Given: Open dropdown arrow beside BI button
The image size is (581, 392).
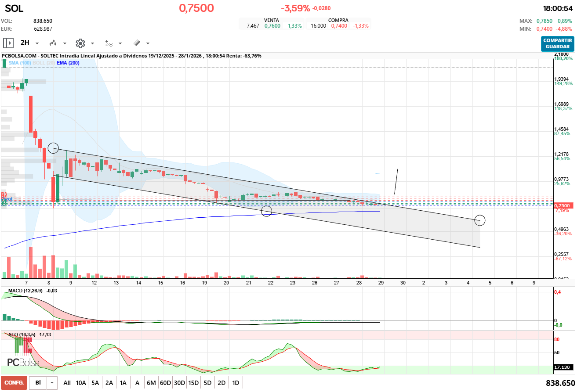Looking at the screenshot, I should (x=52, y=383).
